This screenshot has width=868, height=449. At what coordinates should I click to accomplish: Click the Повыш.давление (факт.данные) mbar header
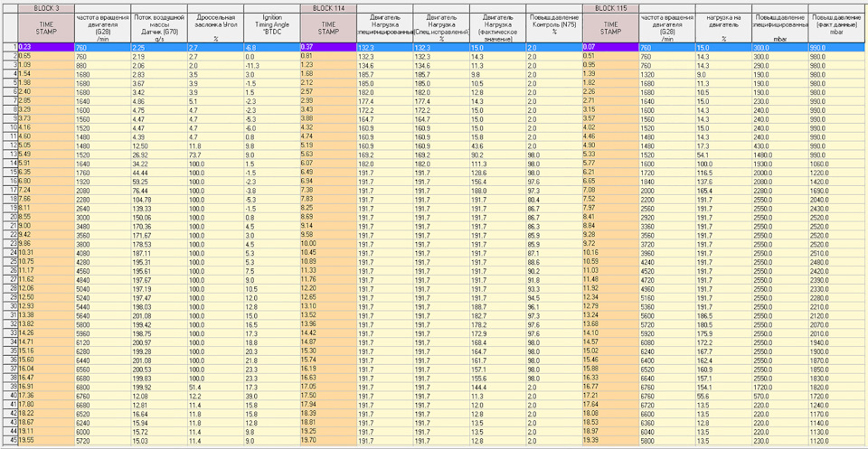pos(835,28)
